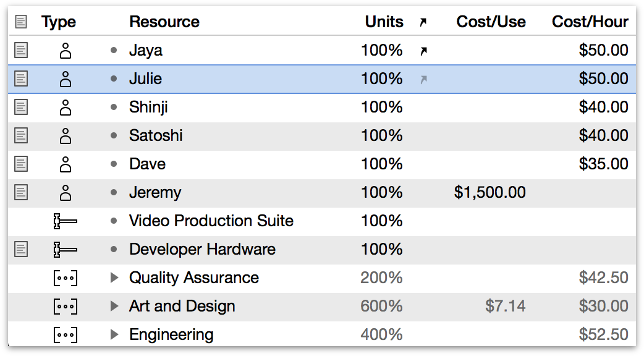Expand the Engineering group
Viewport: 644px width, 356px height.
pos(114,334)
